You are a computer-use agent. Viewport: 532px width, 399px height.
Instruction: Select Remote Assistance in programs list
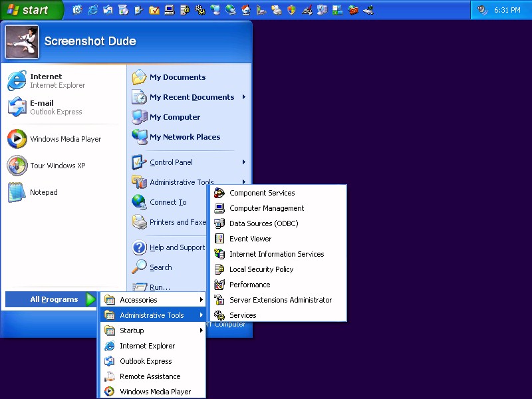(x=150, y=376)
